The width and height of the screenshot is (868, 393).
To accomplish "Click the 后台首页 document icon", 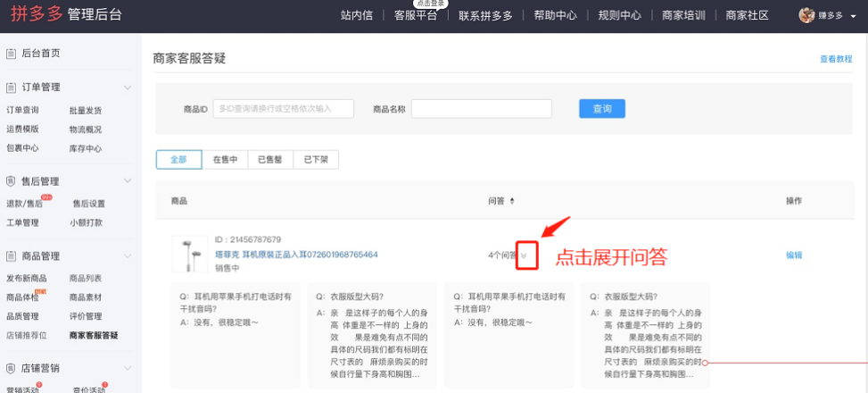I will pos(11,54).
